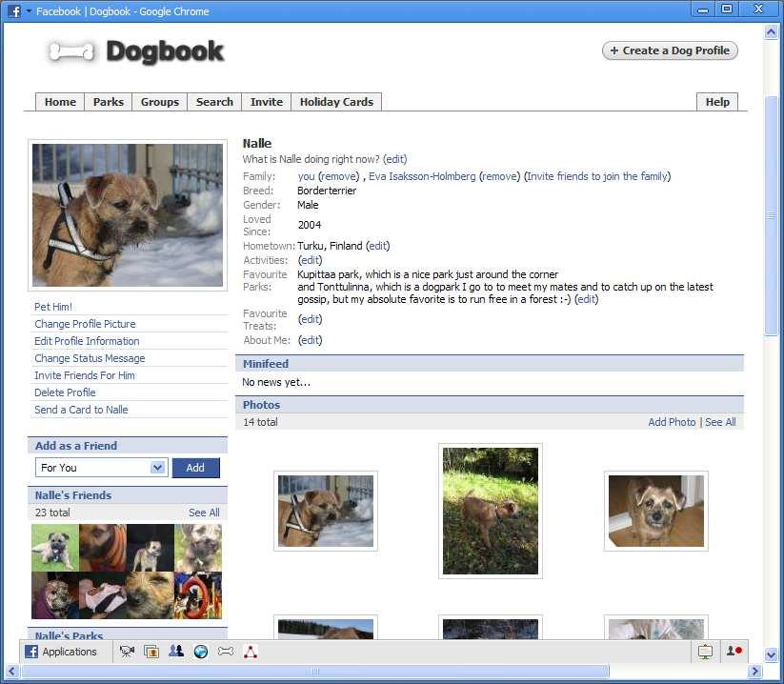Click the Add Photo link
Image resolution: width=784 pixels, height=684 pixels.
point(672,422)
